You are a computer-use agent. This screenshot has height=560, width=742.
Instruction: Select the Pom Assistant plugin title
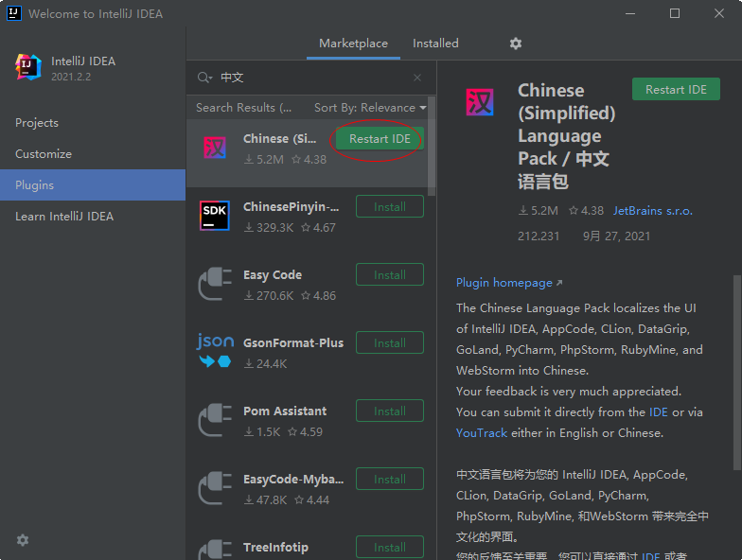point(285,411)
